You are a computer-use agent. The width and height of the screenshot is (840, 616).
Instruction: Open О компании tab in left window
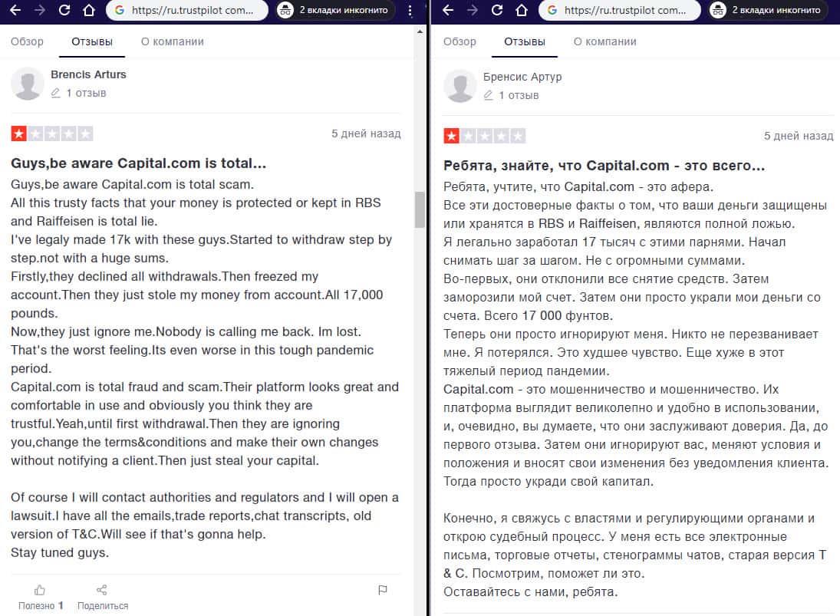tap(173, 41)
